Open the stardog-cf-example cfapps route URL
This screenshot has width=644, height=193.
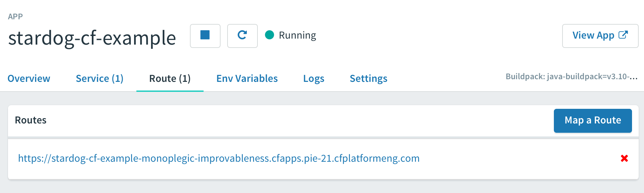pyautogui.click(x=219, y=158)
